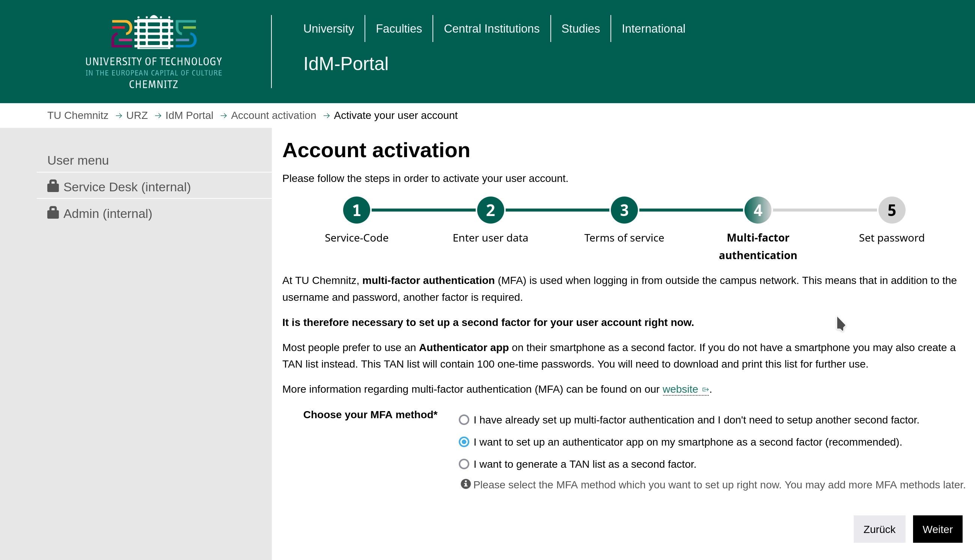Click step 5 Set password circle
The width and height of the screenshot is (975, 560).
point(892,210)
